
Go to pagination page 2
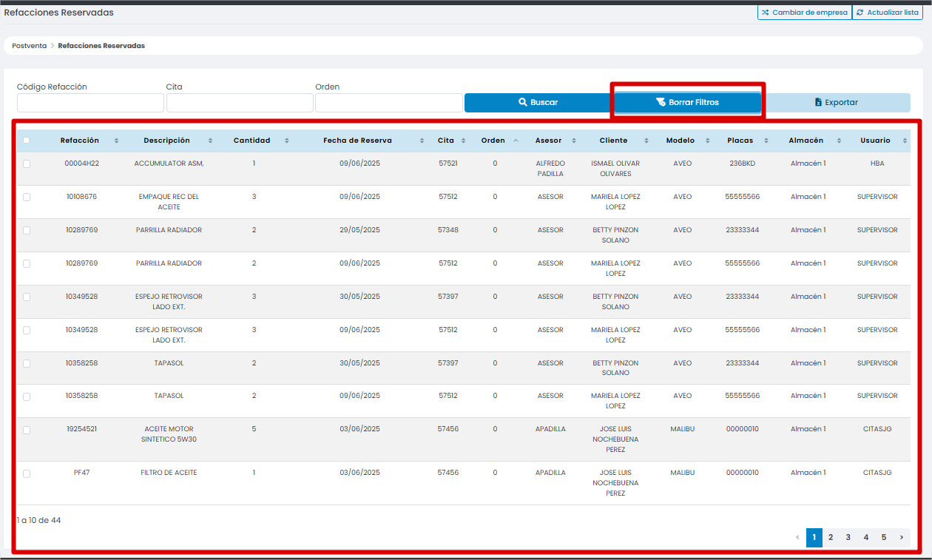coord(831,538)
